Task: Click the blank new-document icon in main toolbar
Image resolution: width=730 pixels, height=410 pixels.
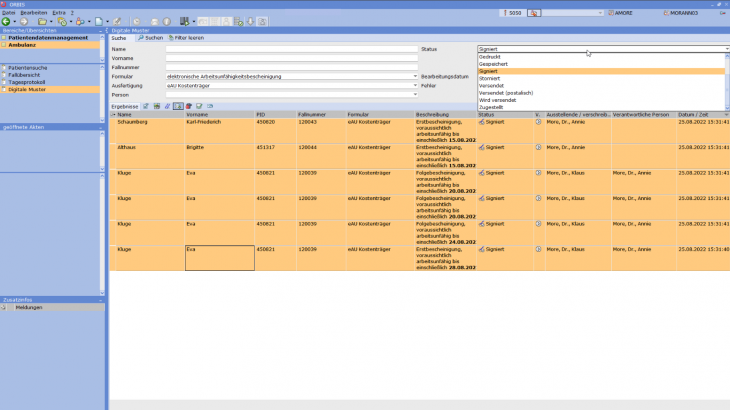Action: pyautogui.click(x=98, y=21)
